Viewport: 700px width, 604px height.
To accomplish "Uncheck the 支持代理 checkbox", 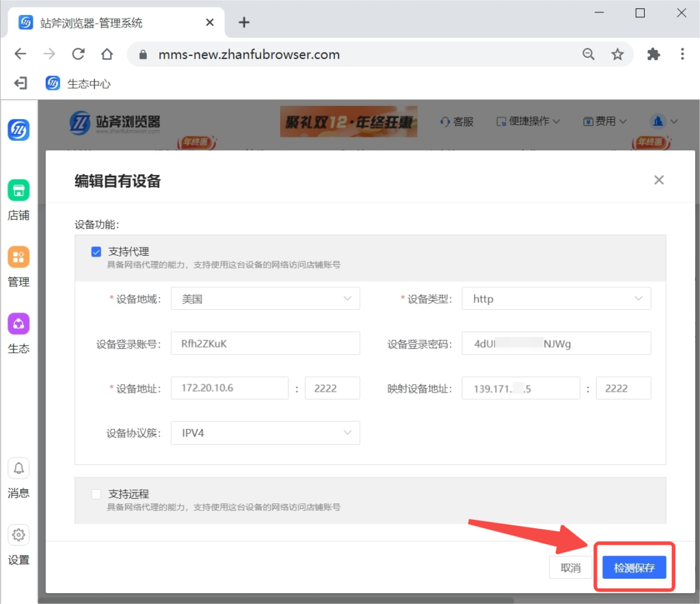I will [96, 252].
